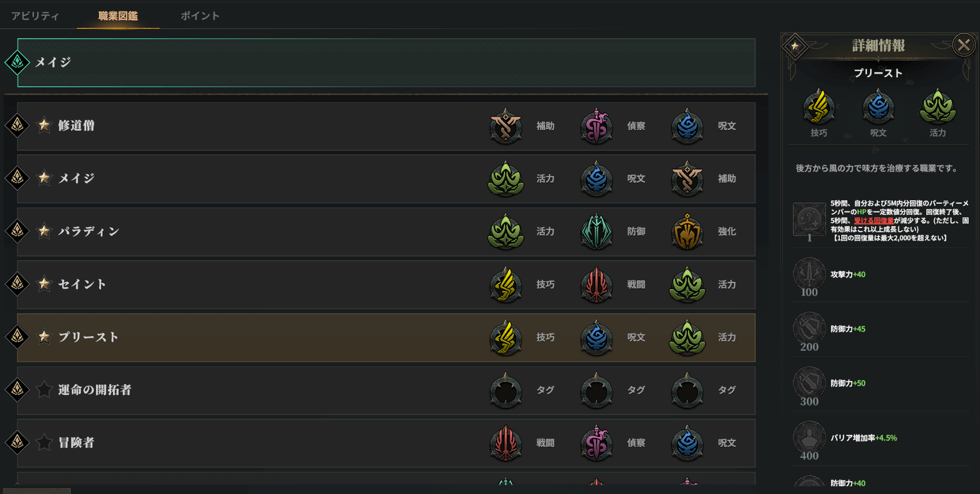Click the 防御 icon in the パラディン row

pos(596,232)
